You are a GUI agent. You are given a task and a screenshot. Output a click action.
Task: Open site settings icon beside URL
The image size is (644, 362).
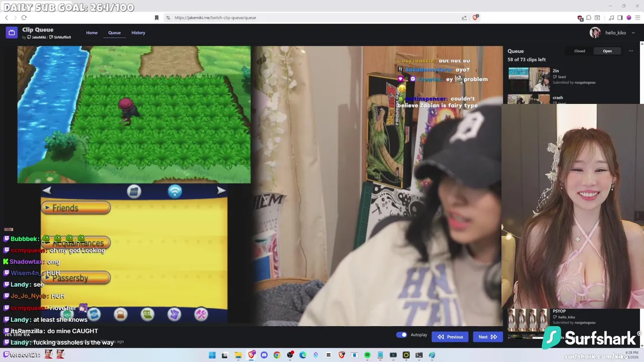pyautogui.click(x=168, y=18)
